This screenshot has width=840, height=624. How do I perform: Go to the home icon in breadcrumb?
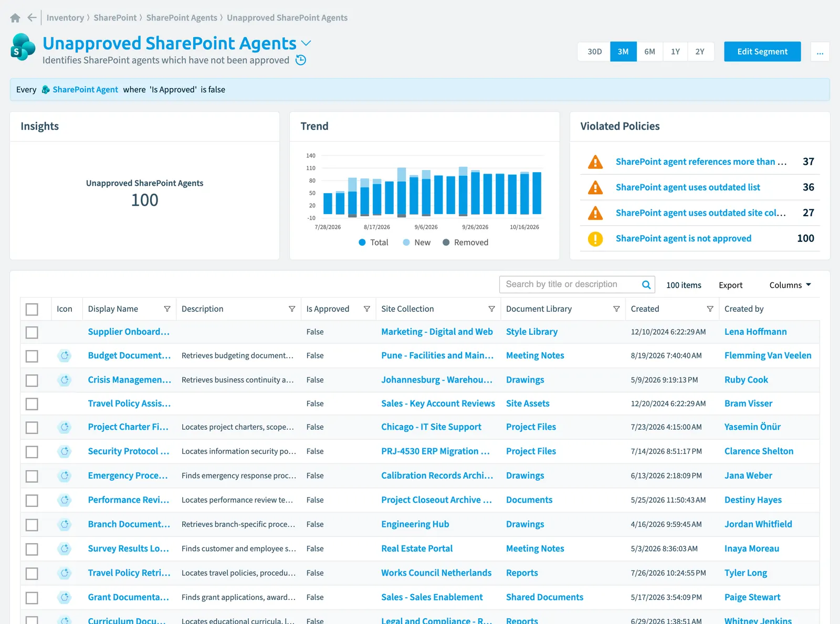(x=15, y=18)
